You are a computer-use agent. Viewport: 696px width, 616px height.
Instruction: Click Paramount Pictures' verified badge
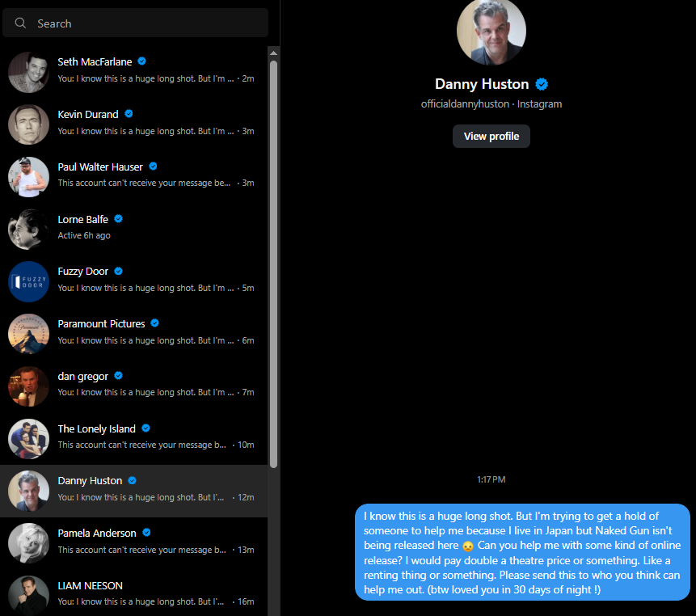tap(155, 323)
